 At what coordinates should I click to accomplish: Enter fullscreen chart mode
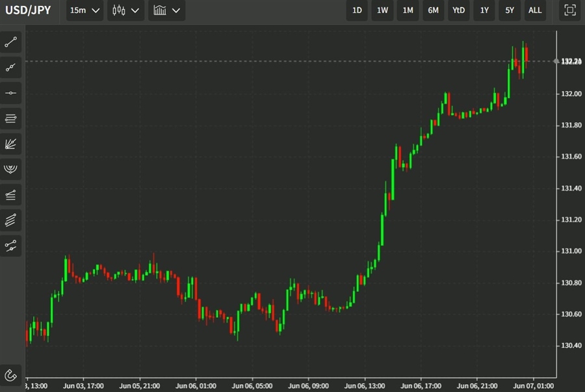[569, 10]
